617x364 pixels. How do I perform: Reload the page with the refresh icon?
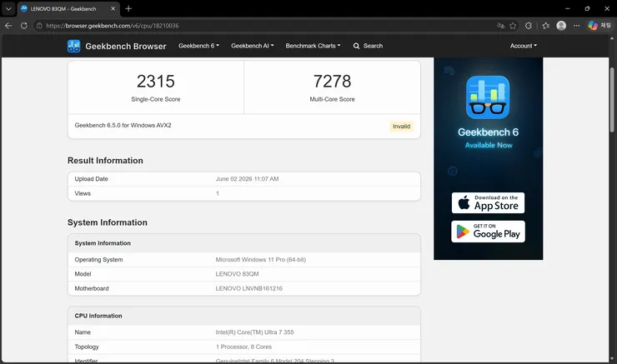[x=24, y=26]
